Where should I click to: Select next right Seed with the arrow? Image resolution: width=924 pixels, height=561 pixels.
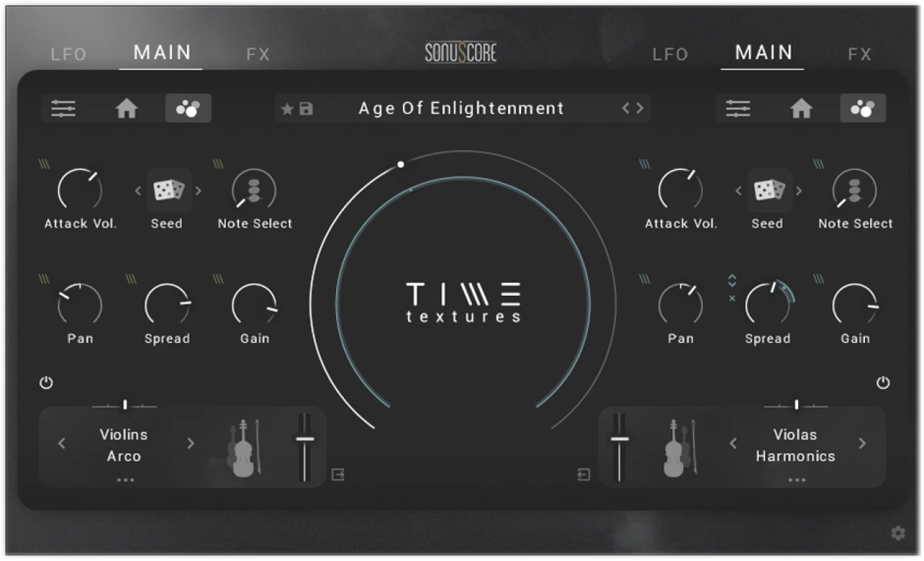[799, 191]
